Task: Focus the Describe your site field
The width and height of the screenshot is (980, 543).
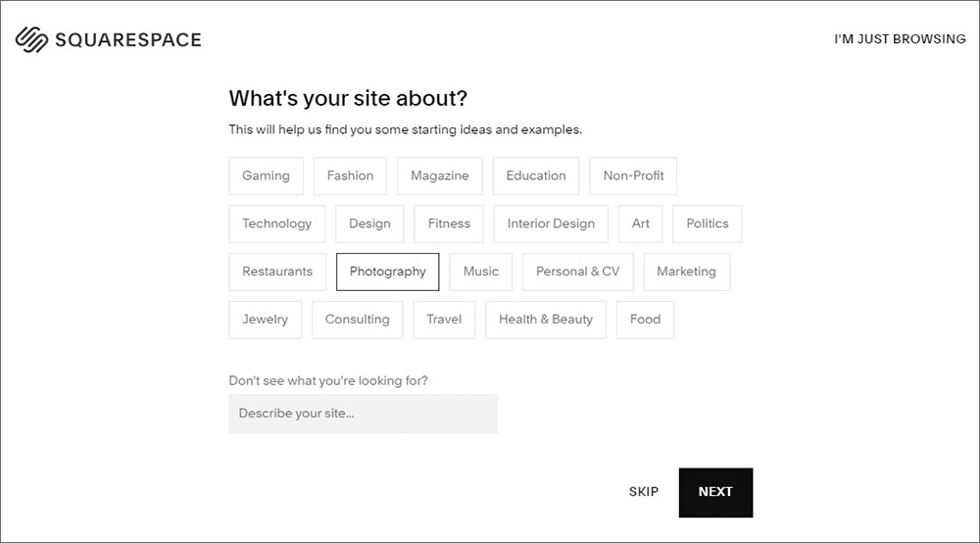Action: (x=364, y=414)
